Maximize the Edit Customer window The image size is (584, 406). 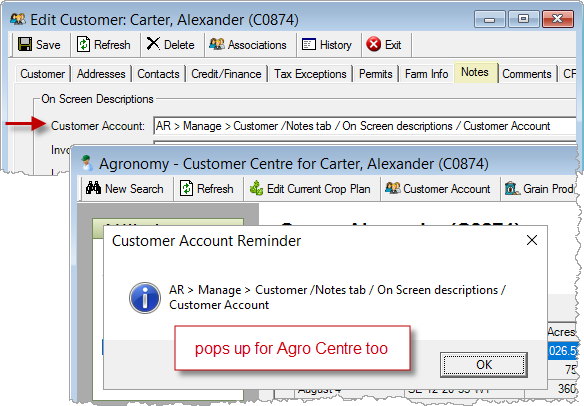click(523, 19)
